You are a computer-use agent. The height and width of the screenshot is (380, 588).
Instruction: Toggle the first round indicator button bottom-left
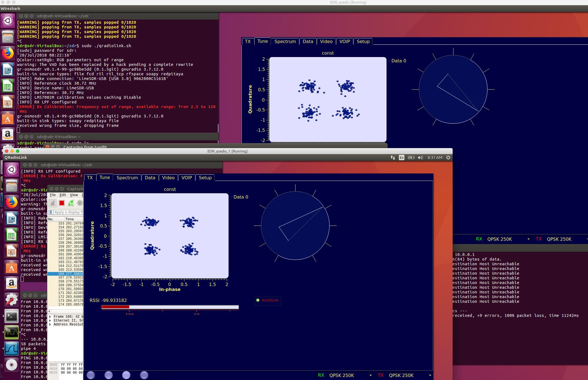point(91,375)
